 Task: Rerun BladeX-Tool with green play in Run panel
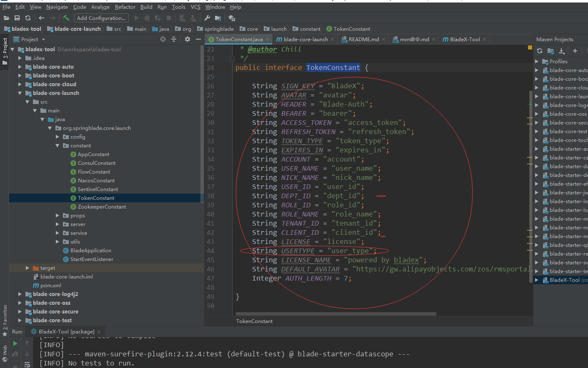[x=15, y=343]
